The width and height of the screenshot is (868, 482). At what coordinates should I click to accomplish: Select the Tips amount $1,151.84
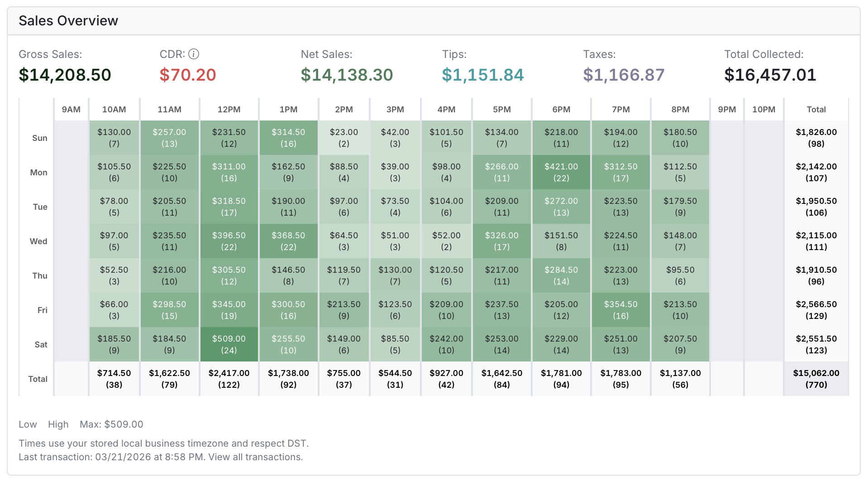(482, 75)
